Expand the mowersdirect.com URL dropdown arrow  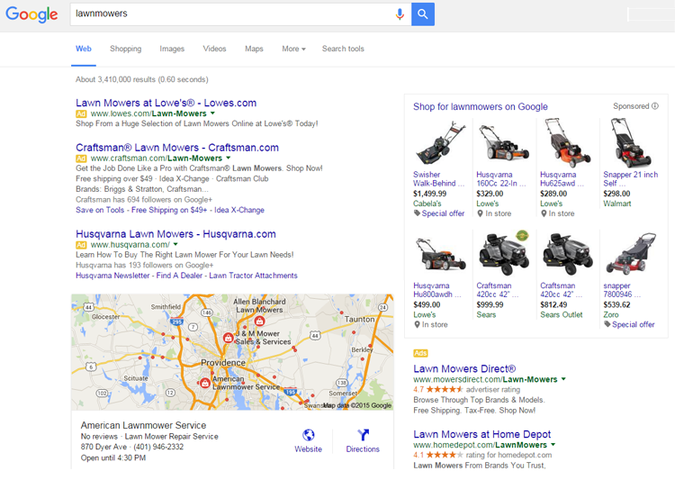coord(564,379)
